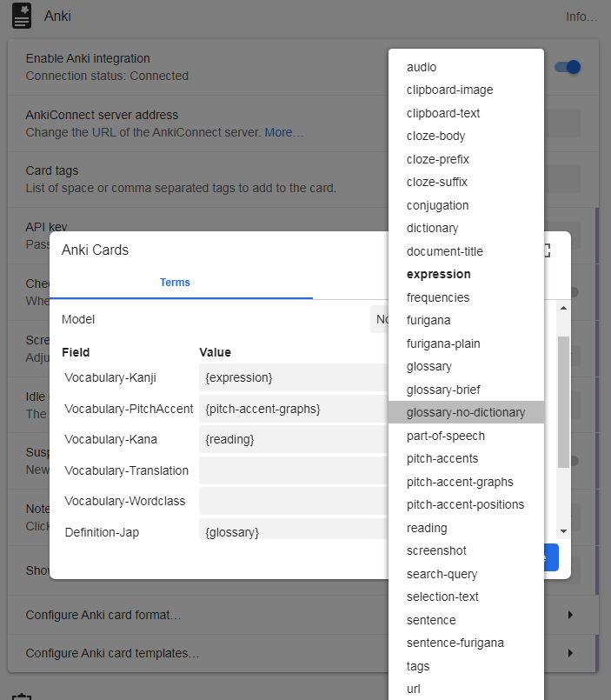Pick pitch-accent-graphs in the menu
The image size is (611, 700).
[x=466, y=482]
